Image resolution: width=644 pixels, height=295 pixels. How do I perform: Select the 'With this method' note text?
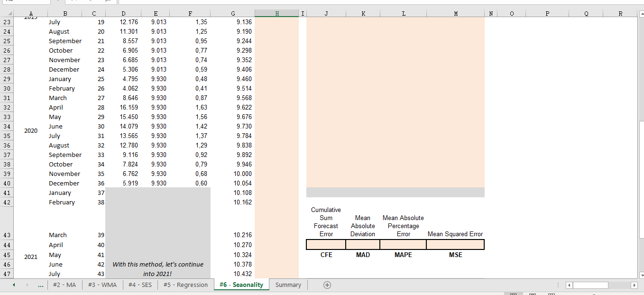coord(158,269)
